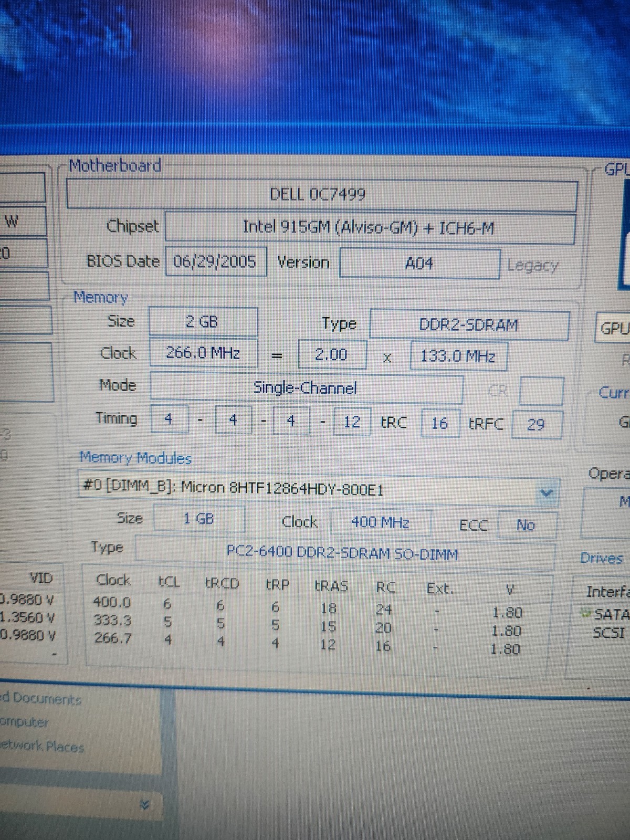This screenshot has width=630, height=840.
Task: Click the SCSI interface entry
Action: pyautogui.click(x=609, y=632)
